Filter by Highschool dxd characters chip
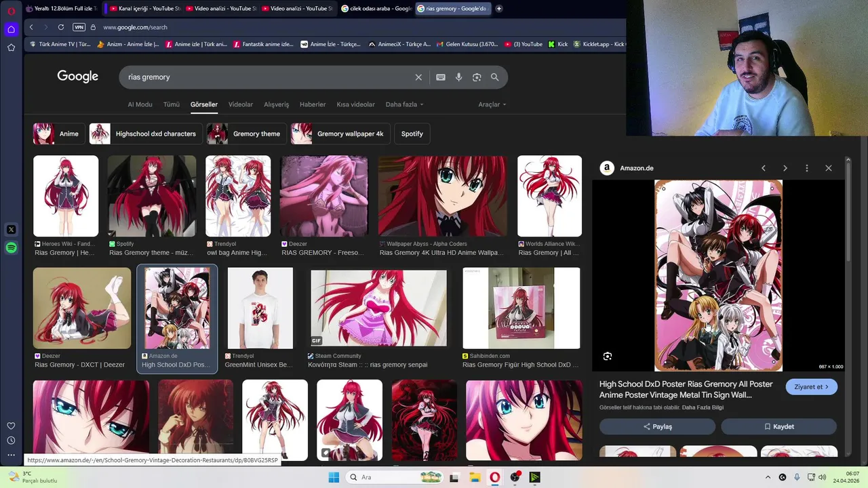 (x=145, y=134)
